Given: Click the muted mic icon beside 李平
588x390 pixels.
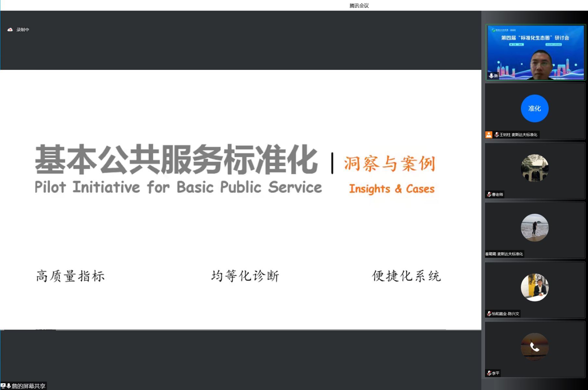Looking at the screenshot, I should (489, 373).
